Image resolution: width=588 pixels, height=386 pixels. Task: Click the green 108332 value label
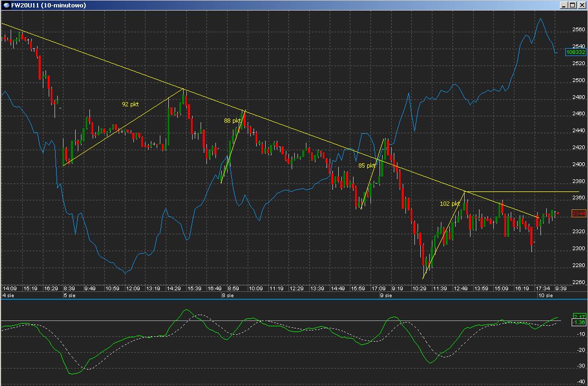[576, 52]
